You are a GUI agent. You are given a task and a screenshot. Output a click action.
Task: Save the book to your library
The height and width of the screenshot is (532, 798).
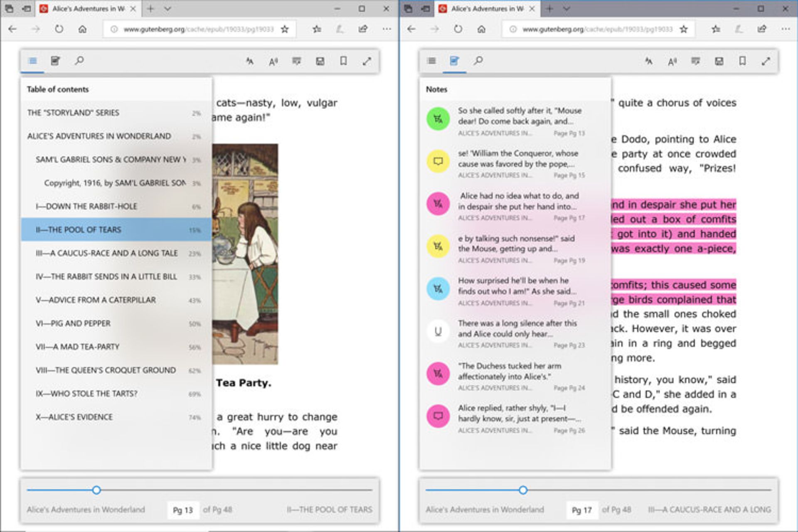(320, 61)
